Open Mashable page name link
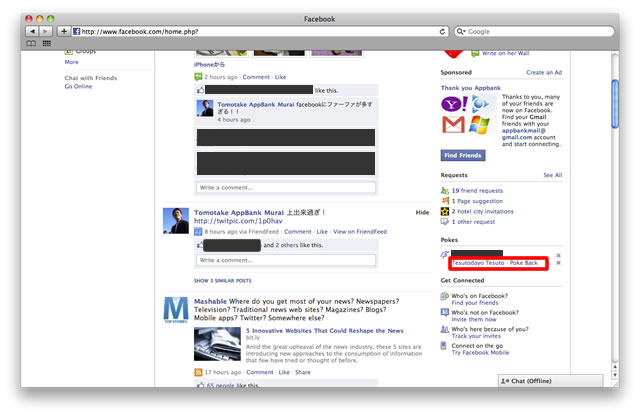Viewport: 640px width, 416px height. (x=210, y=301)
